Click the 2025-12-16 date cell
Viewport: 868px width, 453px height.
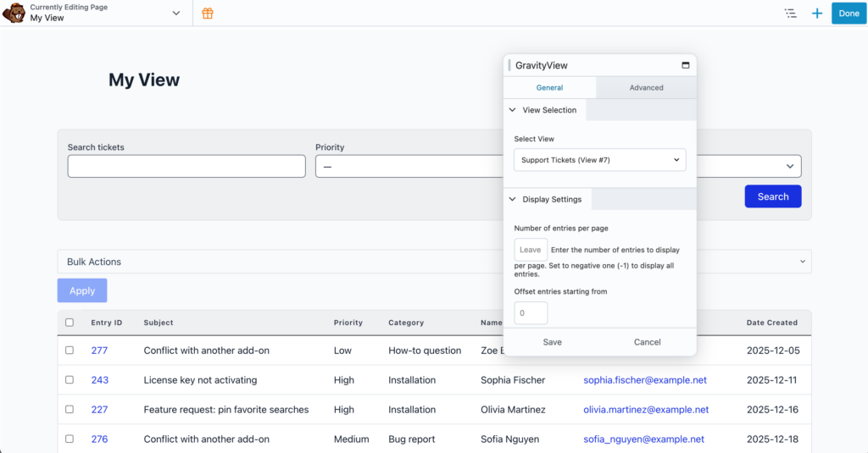(x=772, y=409)
